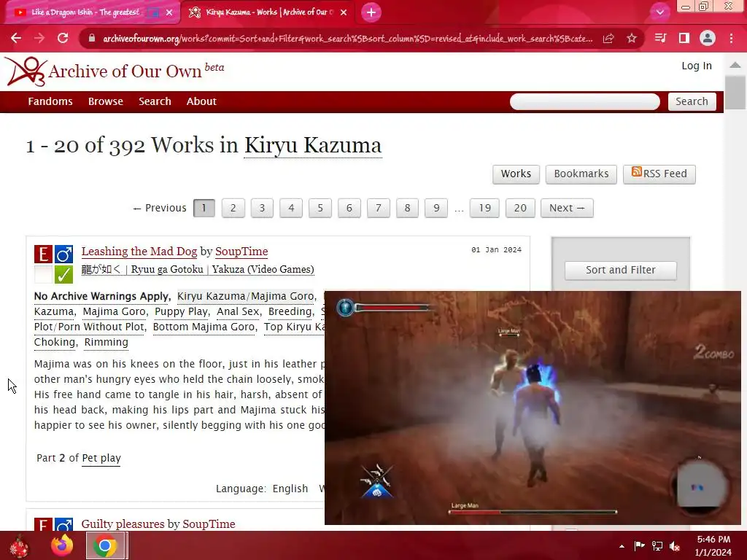
Task: Click the Bookmarks button
Action: pos(581,174)
